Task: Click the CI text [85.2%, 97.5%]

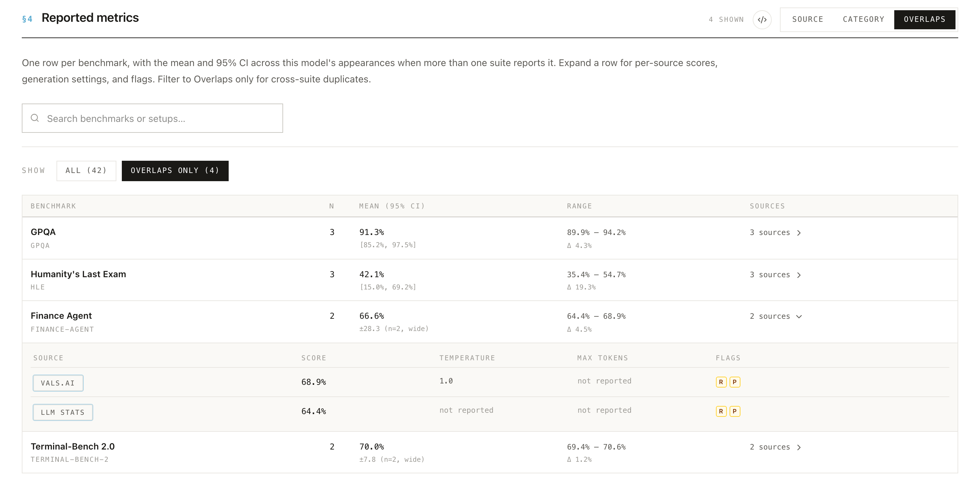Action: click(388, 245)
